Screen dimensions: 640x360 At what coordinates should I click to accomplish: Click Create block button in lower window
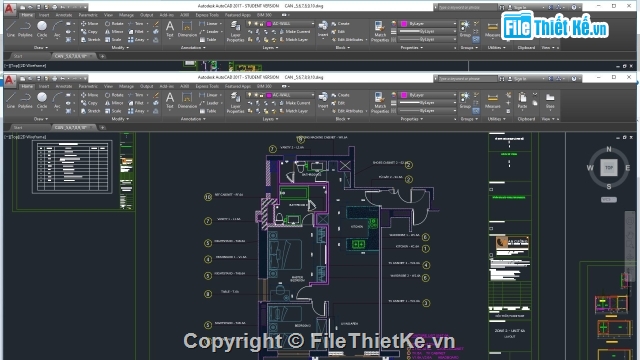340,95
